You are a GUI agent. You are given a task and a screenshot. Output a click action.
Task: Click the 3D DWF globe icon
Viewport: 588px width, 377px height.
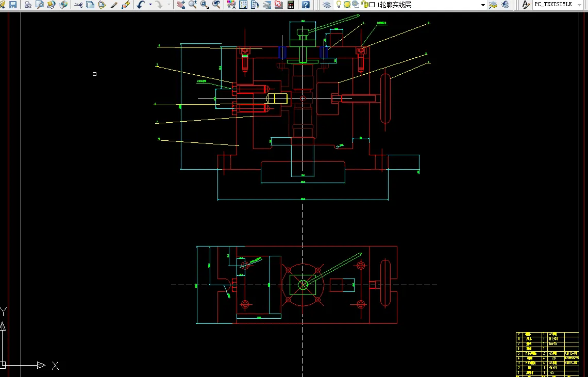63,5
